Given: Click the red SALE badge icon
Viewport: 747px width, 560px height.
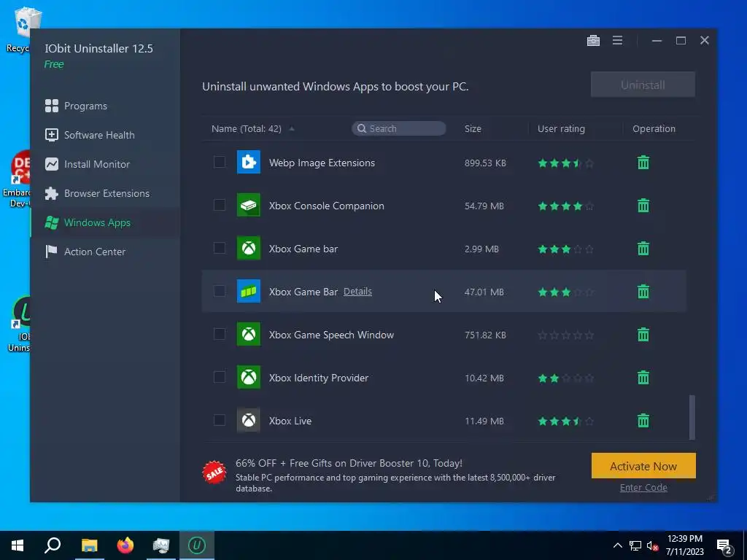Looking at the screenshot, I should pyautogui.click(x=214, y=472).
